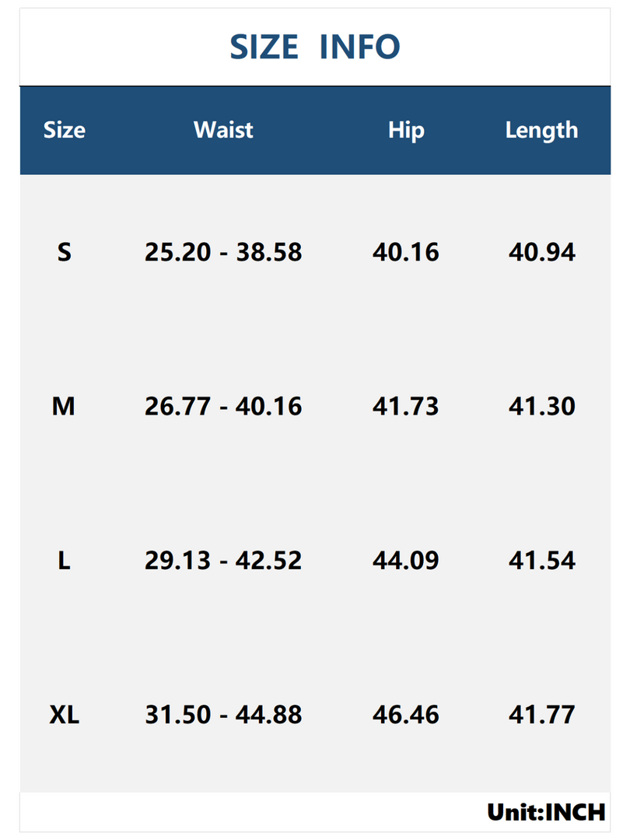Click the L size label

click(x=64, y=560)
